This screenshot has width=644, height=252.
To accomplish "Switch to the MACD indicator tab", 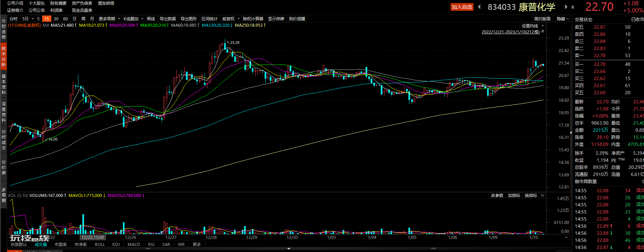I will pos(134,245).
